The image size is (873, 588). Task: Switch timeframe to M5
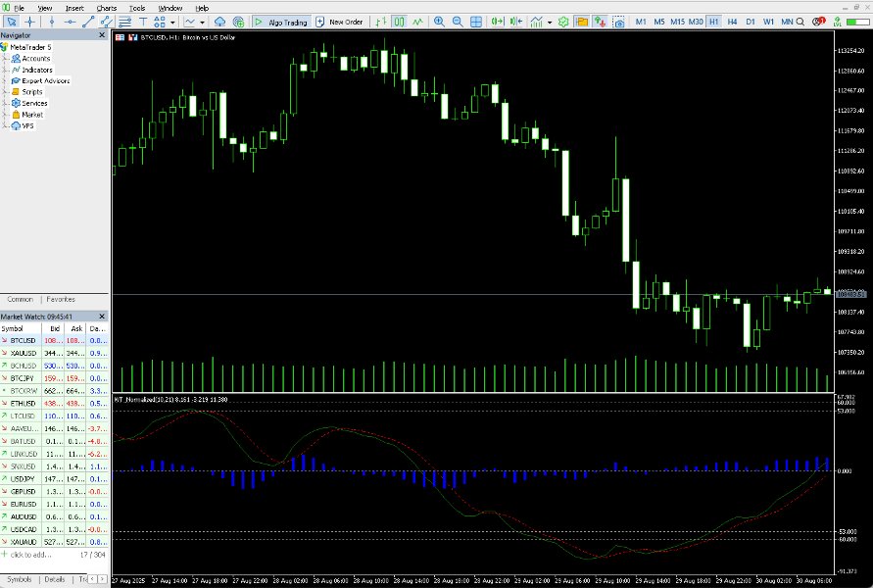[659, 22]
